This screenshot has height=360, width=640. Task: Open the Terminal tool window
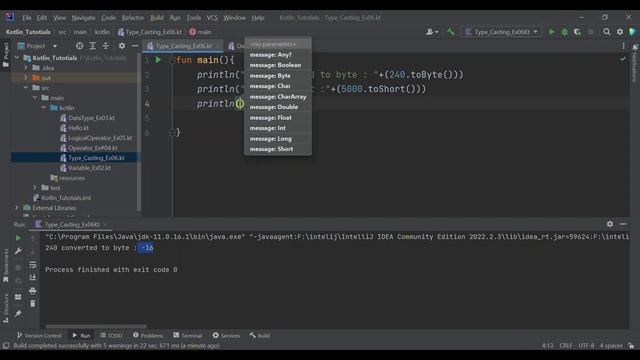click(x=188, y=336)
